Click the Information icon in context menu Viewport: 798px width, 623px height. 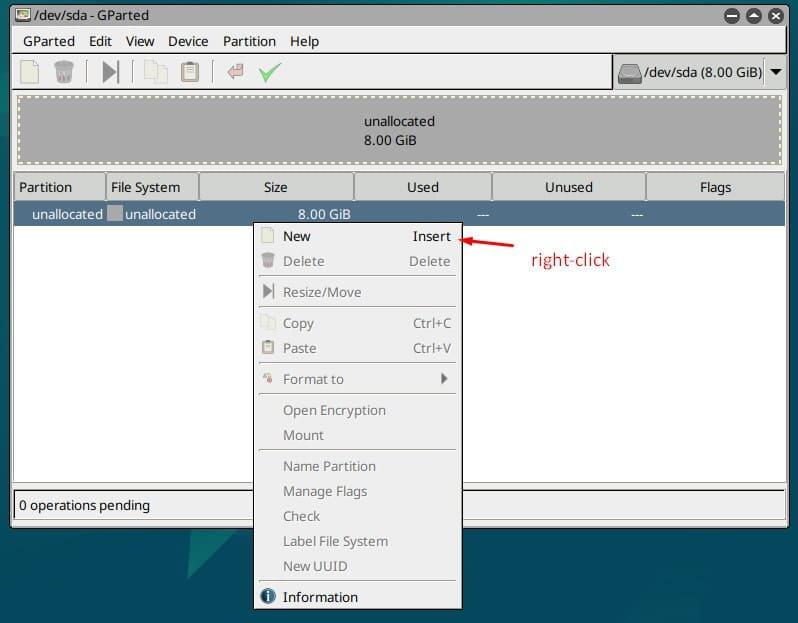pos(268,597)
